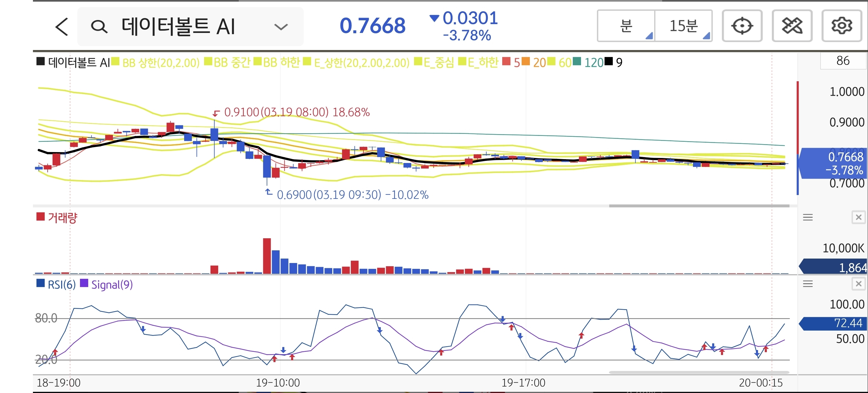Click the search magnifier icon

coord(99,27)
